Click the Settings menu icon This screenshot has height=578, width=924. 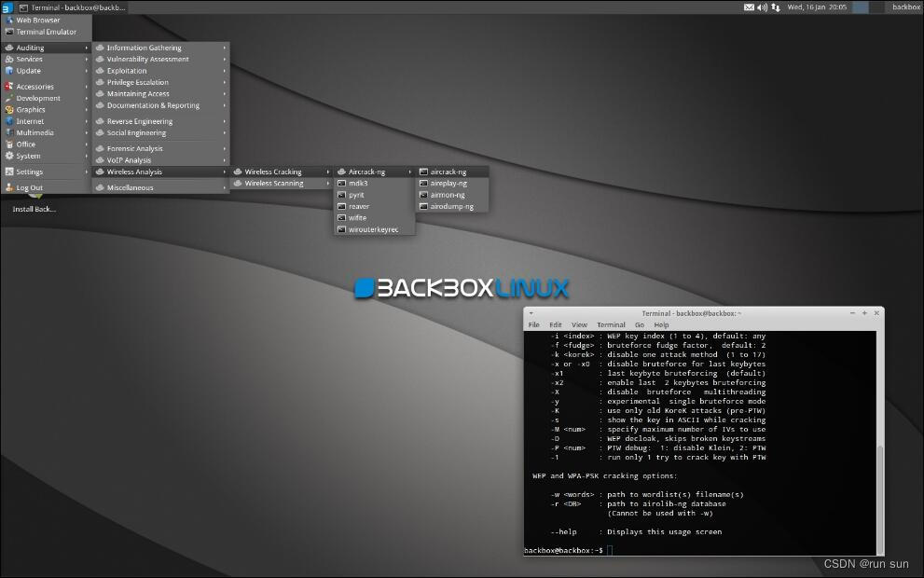9,172
